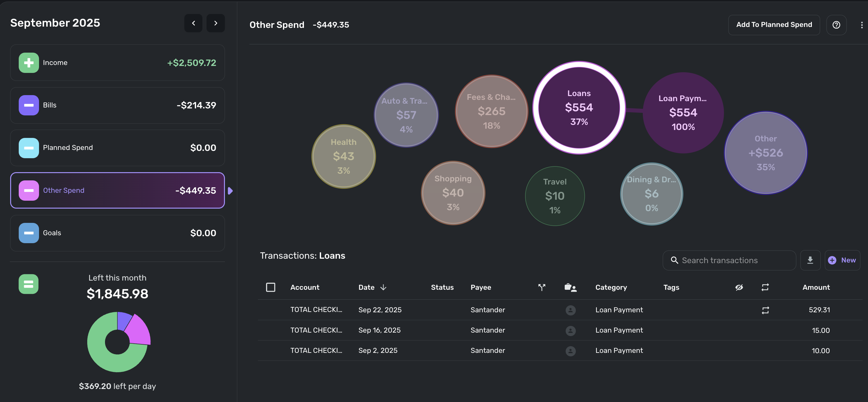The width and height of the screenshot is (868, 402).
Task: Sort by Date column arrow
Action: pyautogui.click(x=383, y=287)
